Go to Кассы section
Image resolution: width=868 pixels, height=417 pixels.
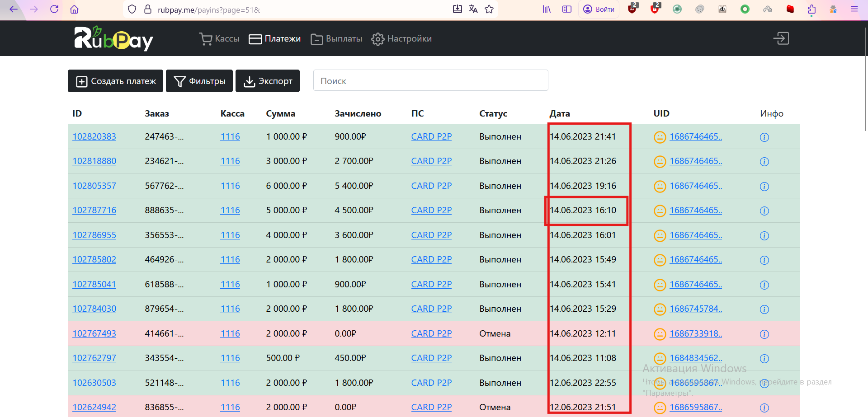220,39
